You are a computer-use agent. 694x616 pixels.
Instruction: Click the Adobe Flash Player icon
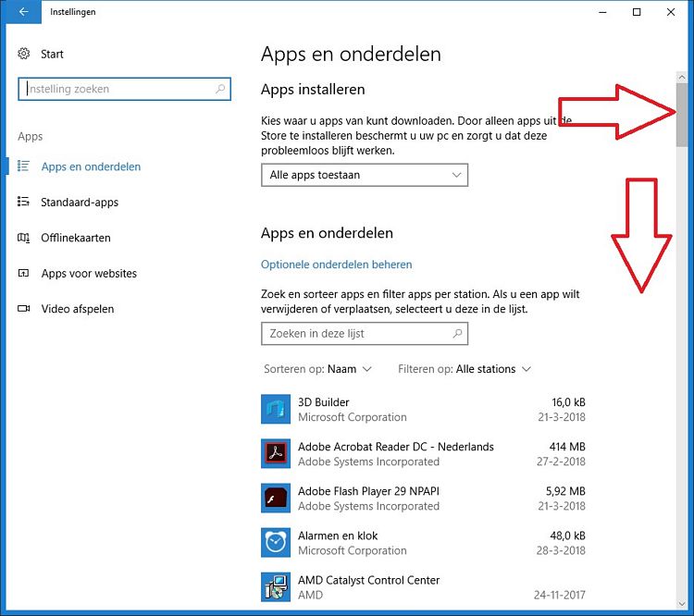tap(276, 499)
